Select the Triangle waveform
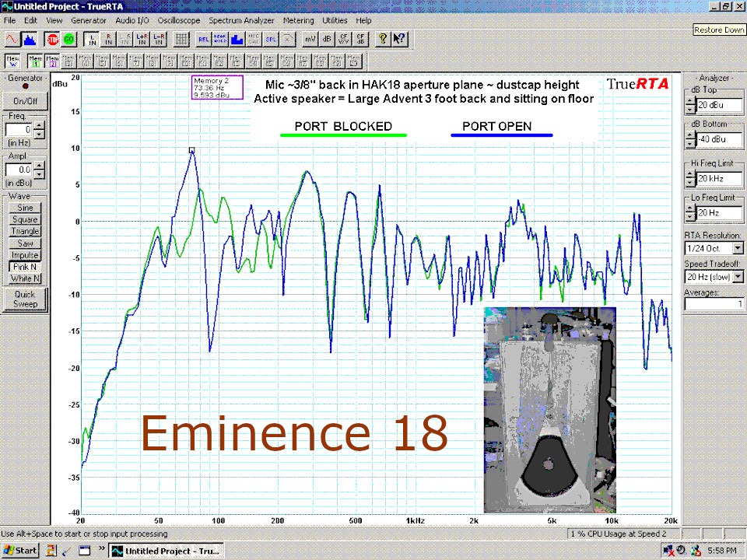 point(25,232)
